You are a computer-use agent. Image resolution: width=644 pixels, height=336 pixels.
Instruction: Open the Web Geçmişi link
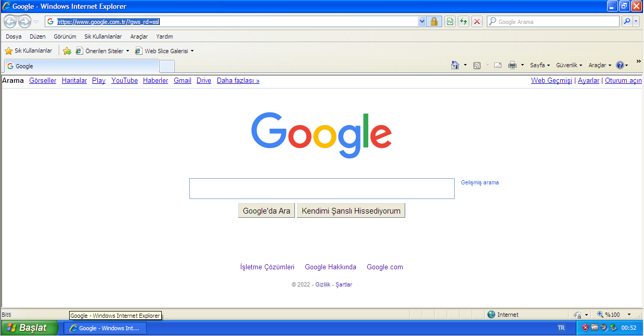pyautogui.click(x=551, y=81)
